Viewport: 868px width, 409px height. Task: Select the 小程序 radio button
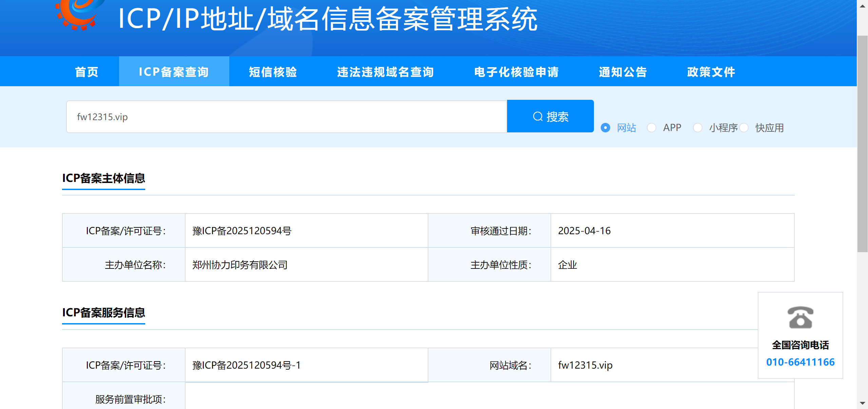click(x=697, y=128)
